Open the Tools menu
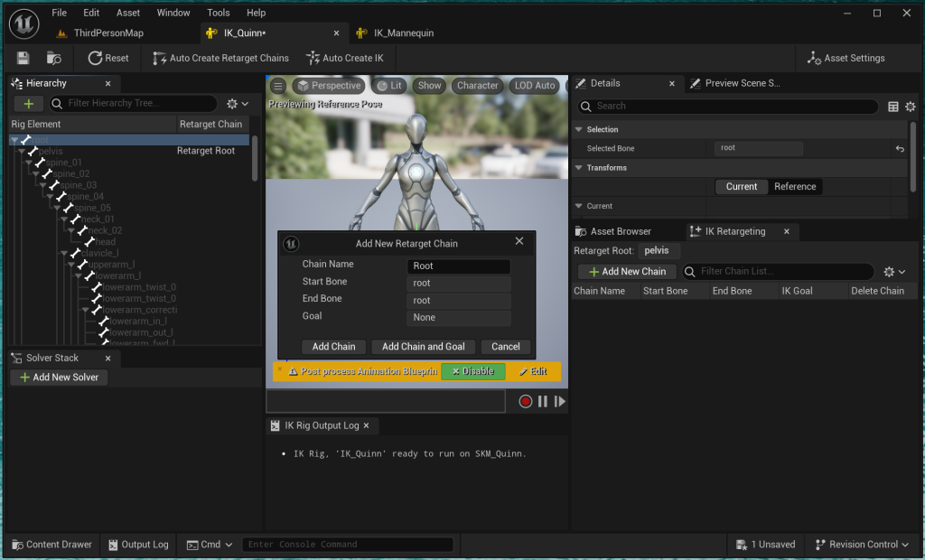Image resolution: width=925 pixels, height=560 pixels. coord(219,13)
